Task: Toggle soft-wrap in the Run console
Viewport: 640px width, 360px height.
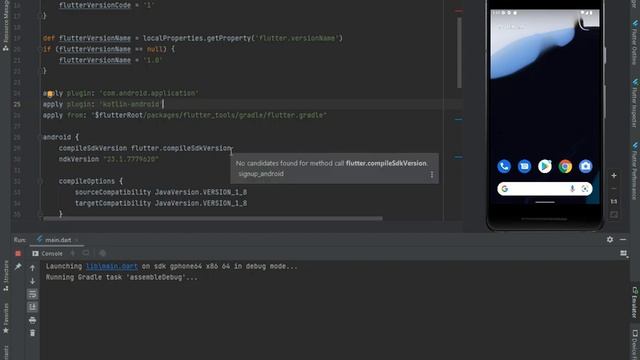Action: click(x=33, y=294)
